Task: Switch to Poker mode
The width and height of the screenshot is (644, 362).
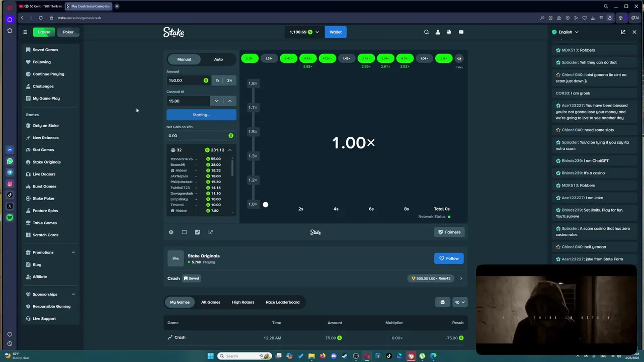Action: (x=68, y=32)
